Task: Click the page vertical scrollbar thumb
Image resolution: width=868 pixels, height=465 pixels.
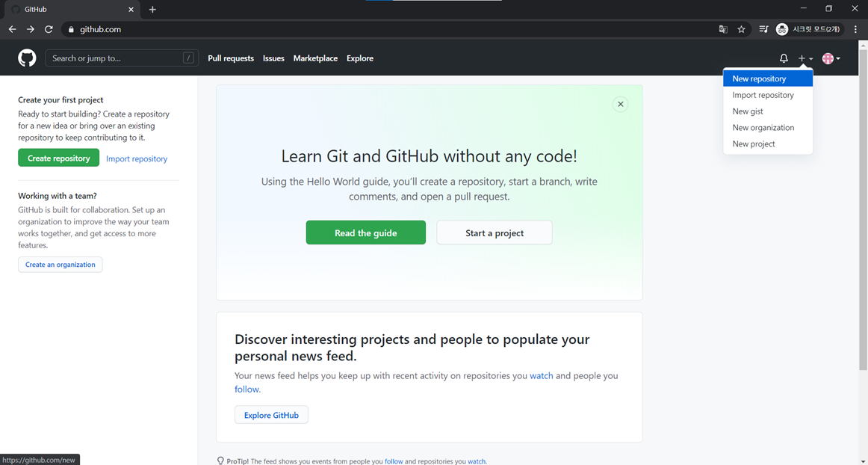Action: coord(863,211)
